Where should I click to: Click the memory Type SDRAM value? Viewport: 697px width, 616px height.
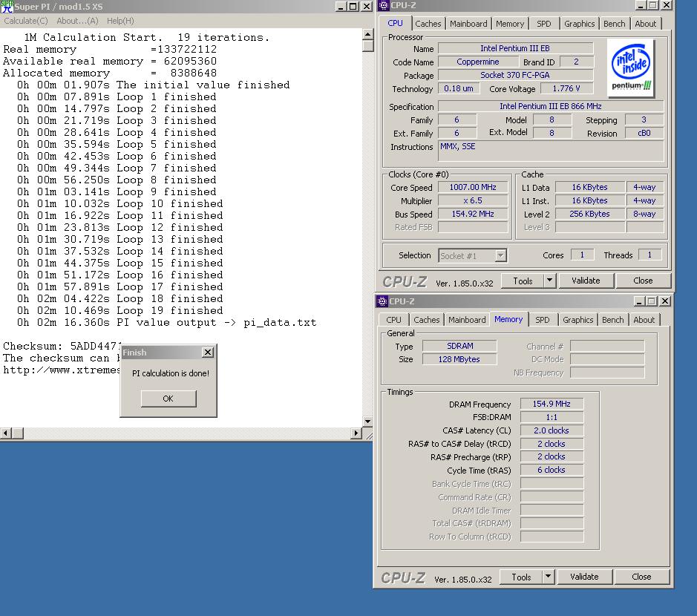click(x=459, y=347)
